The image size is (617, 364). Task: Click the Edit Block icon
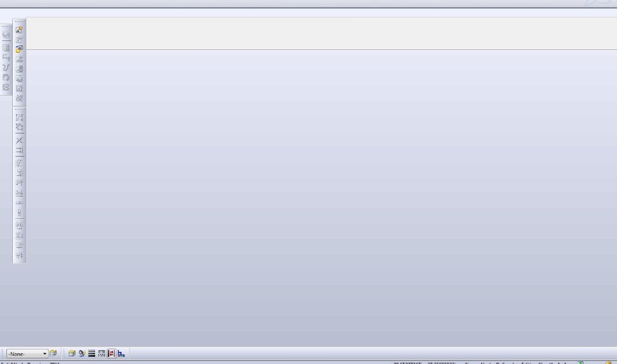19,39
